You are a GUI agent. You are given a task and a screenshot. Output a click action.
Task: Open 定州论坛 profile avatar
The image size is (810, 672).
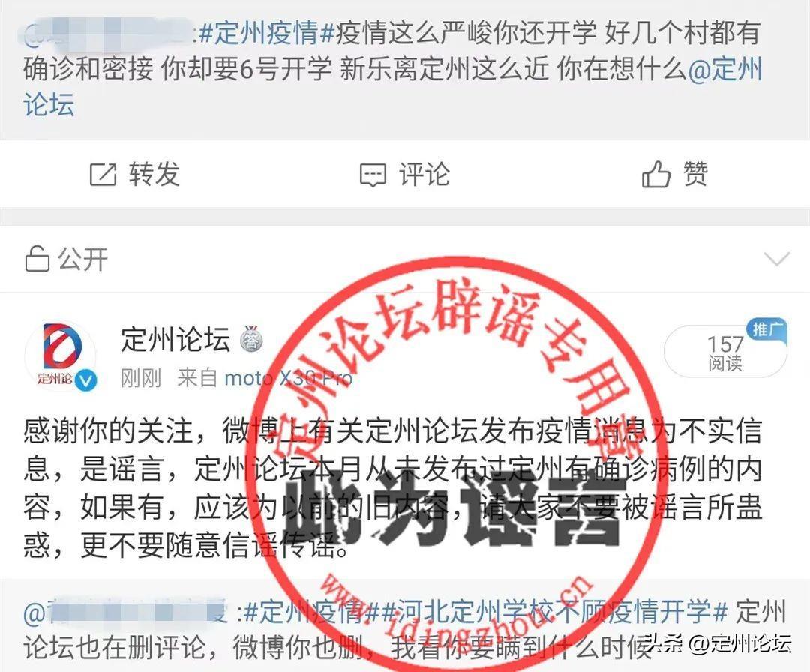[61, 355]
